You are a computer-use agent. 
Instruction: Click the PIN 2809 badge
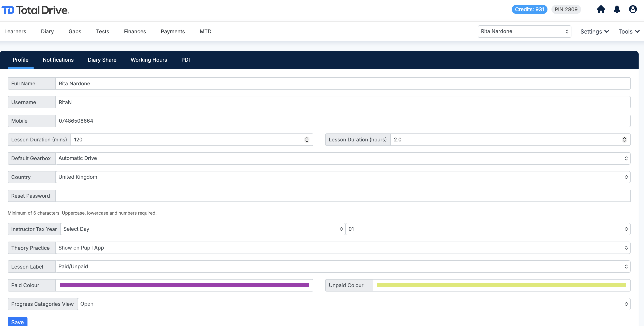pos(566,9)
